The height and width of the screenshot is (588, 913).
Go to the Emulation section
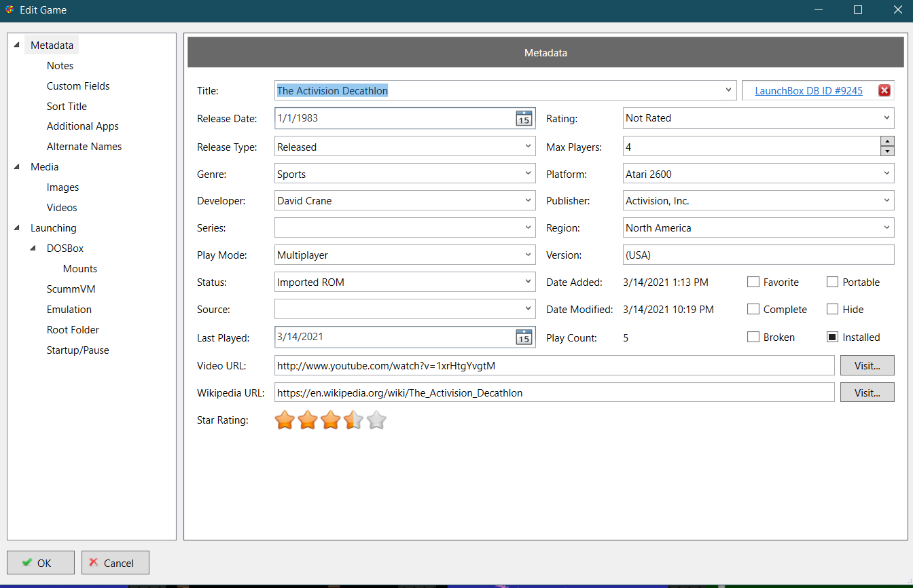(x=69, y=310)
